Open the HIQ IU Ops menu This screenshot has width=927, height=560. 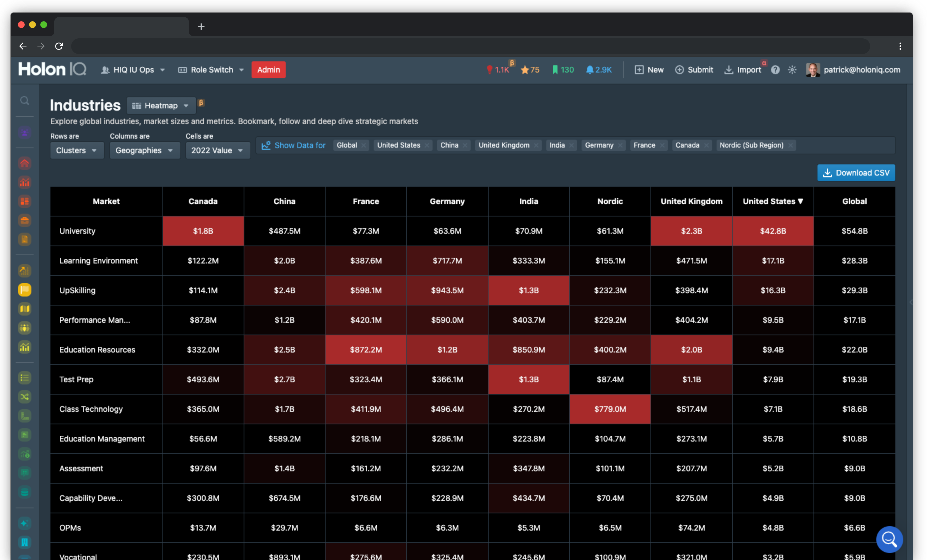pos(133,70)
